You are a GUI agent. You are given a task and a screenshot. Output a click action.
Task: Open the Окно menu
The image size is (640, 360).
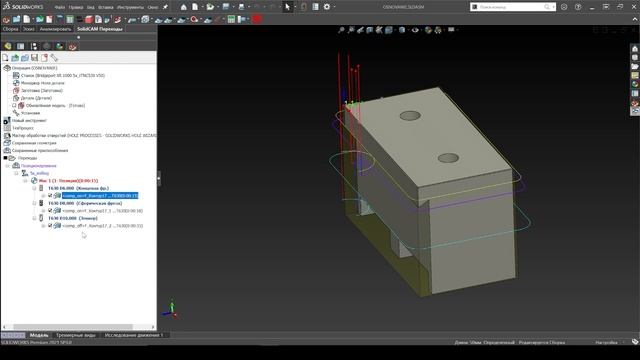(153, 7)
